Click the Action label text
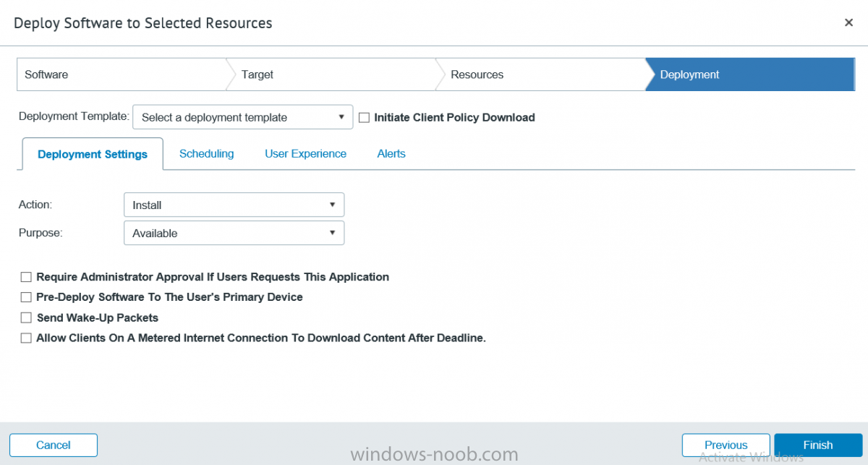The height and width of the screenshot is (465, 868). (35, 205)
